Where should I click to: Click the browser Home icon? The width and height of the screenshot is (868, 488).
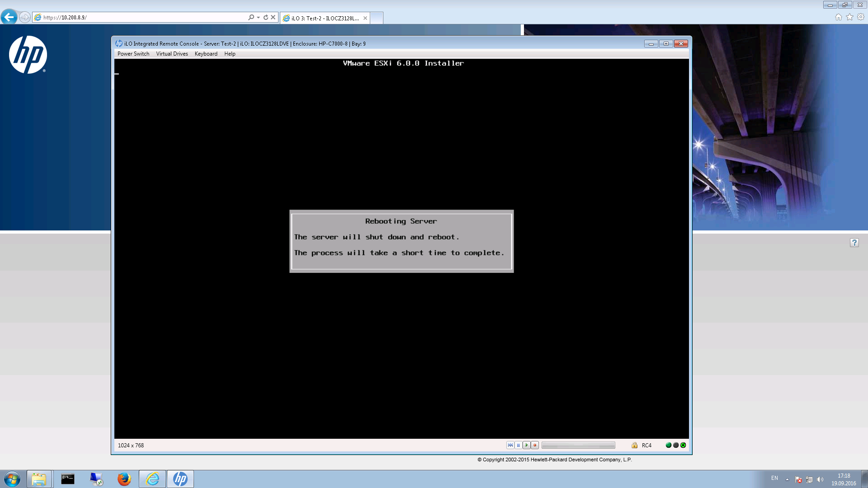[839, 17]
